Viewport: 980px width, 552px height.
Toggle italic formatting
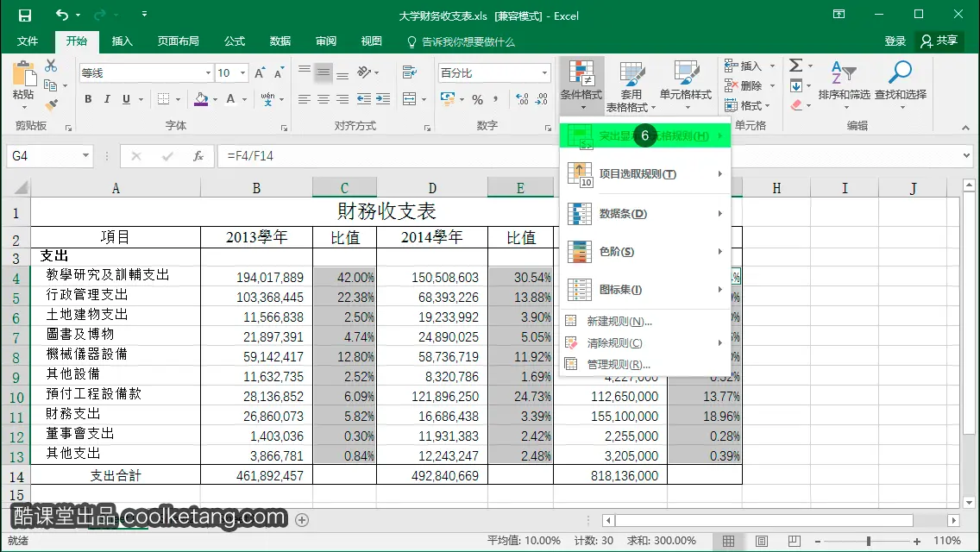coord(107,99)
